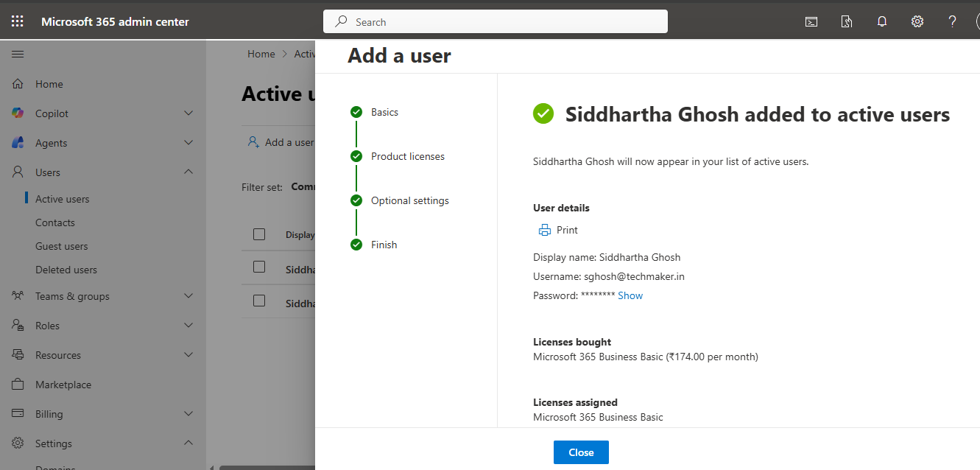The image size is (980, 470).
Task: Open the settings gear in header
Action: coord(917,21)
